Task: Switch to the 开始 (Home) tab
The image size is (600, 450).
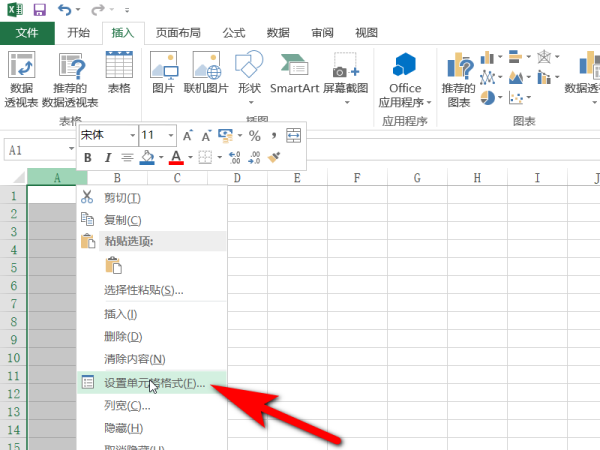Action: (x=78, y=33)
